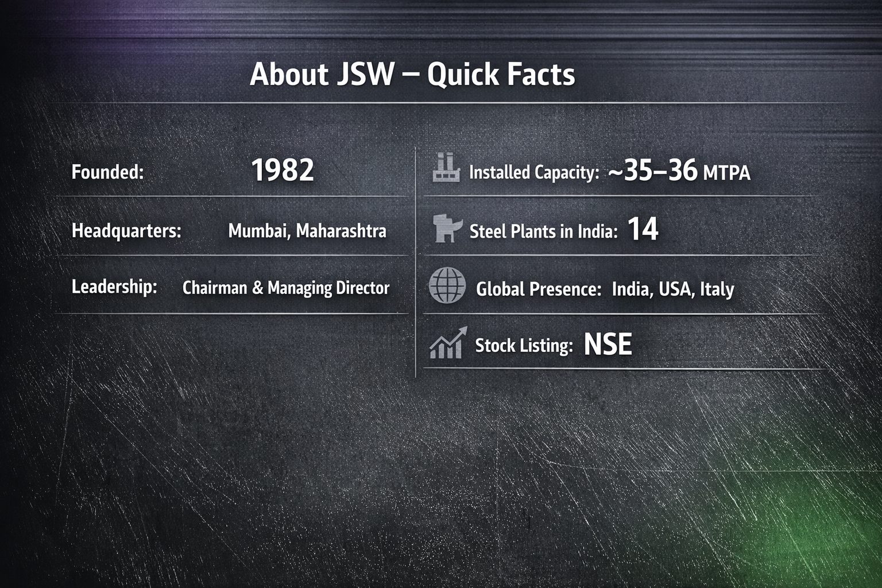Screen dimensions: 882x588
Task: Select the 'Global Presence:' label
Action: (x=538, y=289)
